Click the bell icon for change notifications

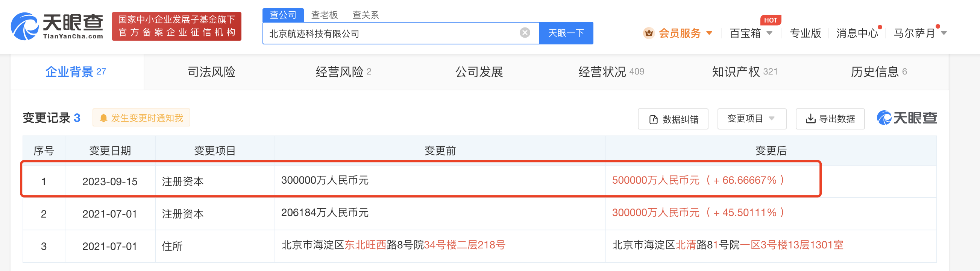coord(103,118)
